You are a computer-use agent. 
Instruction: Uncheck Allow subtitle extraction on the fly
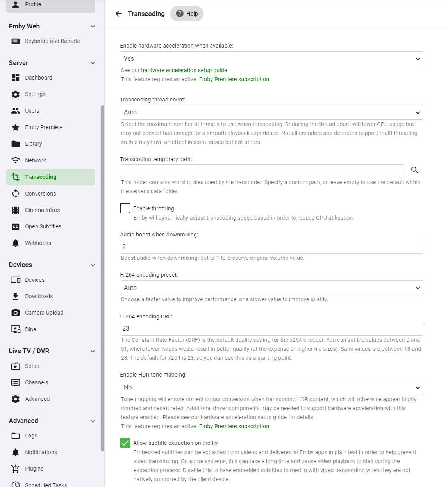[x=125, y=443]
